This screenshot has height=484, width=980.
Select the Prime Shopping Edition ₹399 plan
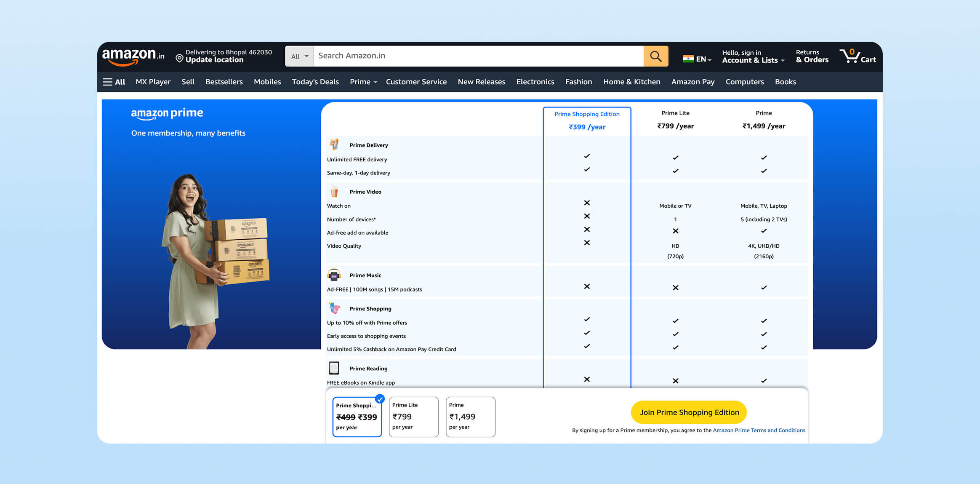357,417
